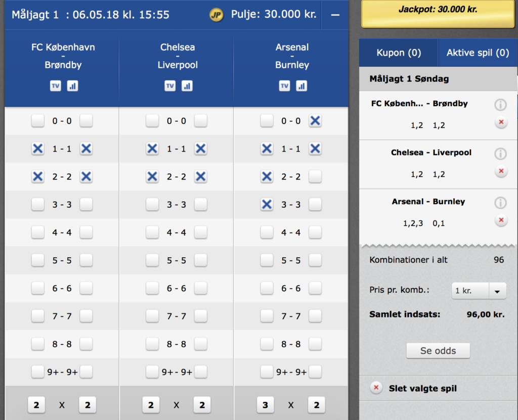
Task: Open statistics icon for FC København - Brøndby
Action: coord(72,86)
